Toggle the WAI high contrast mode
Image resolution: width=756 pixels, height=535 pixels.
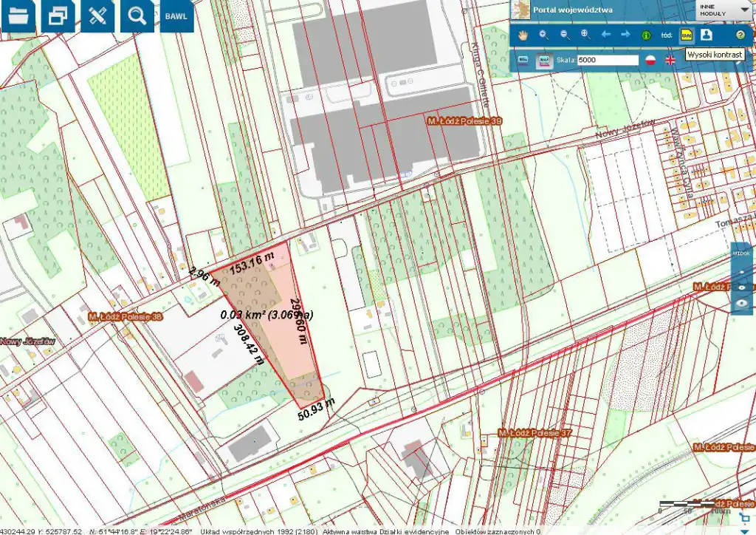(687, 35)
